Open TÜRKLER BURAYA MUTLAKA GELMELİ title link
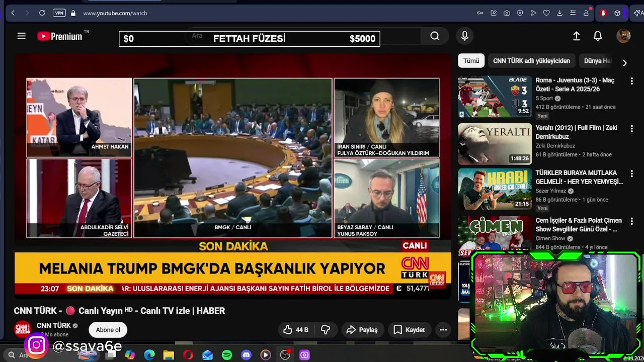The width and height of the screenshot is (644, 362). point(580,177)
